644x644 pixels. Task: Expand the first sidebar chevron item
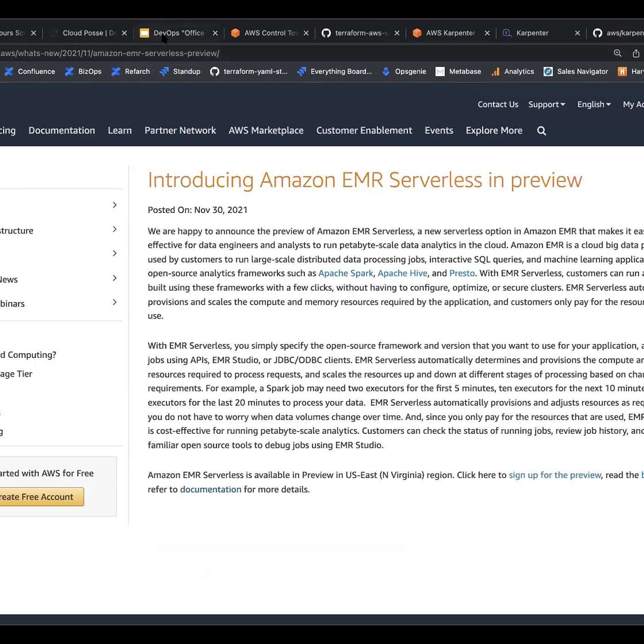coord(115,205)
